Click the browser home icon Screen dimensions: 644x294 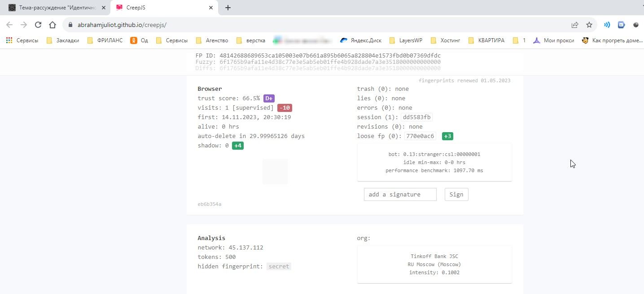[x=53, y=25]
